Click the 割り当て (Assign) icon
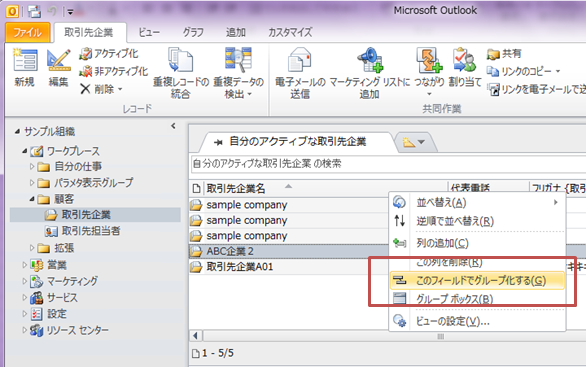The width and height of the screenshot is (586, 367). coord(464,60)
